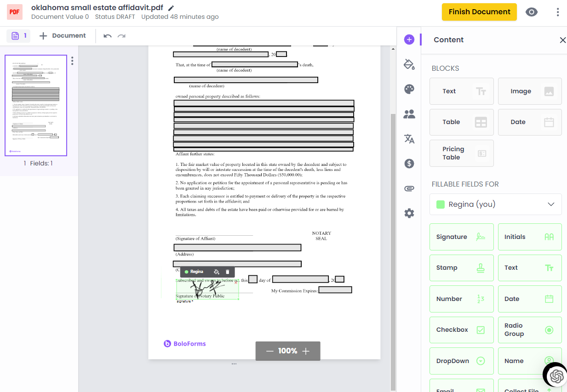
Task: Select the DropDown field type
Action: 461,361
